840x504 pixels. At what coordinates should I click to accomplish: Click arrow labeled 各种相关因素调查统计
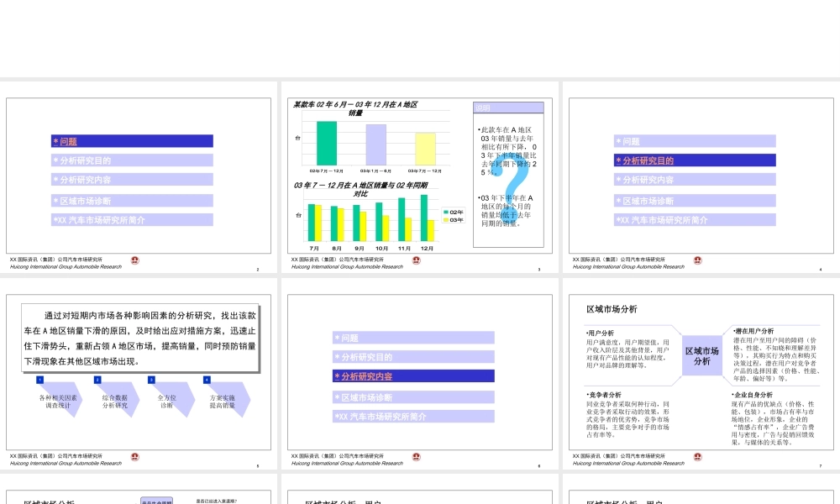[x=59, y=400]
